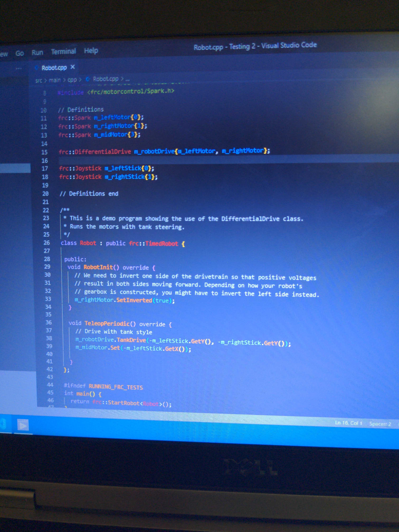
Task: Open the Help menu
Action: point(91,51)
